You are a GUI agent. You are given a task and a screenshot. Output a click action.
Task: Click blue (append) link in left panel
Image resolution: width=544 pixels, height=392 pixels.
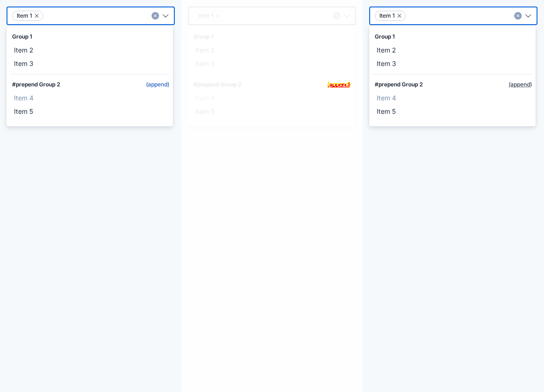(x=158, y=85)
